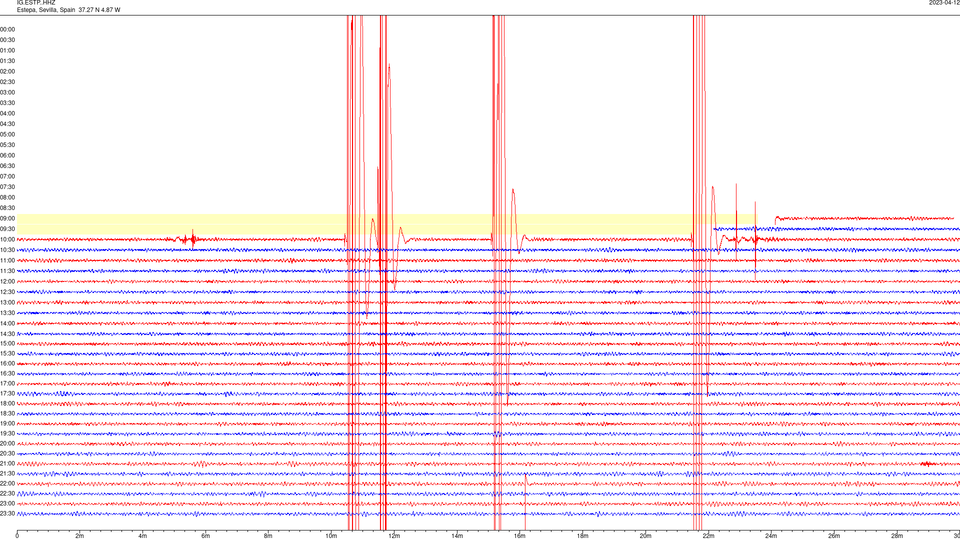Select the 16m tick on the minute axis

tap(519, 536)
